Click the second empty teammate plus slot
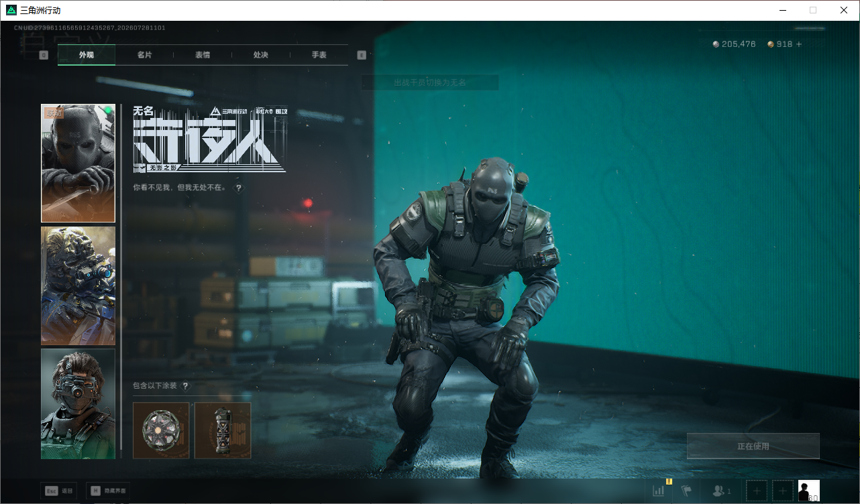This screenshot has height=504, width=860. 782,491
